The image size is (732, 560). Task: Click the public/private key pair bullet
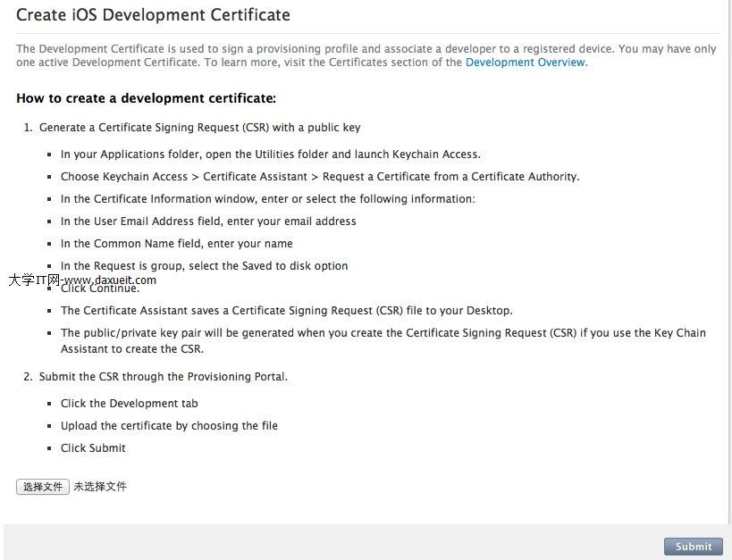point(383,340)
